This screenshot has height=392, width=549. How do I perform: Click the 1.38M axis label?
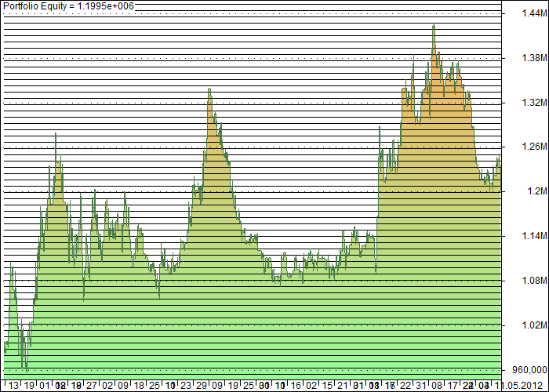pos(534,58)
